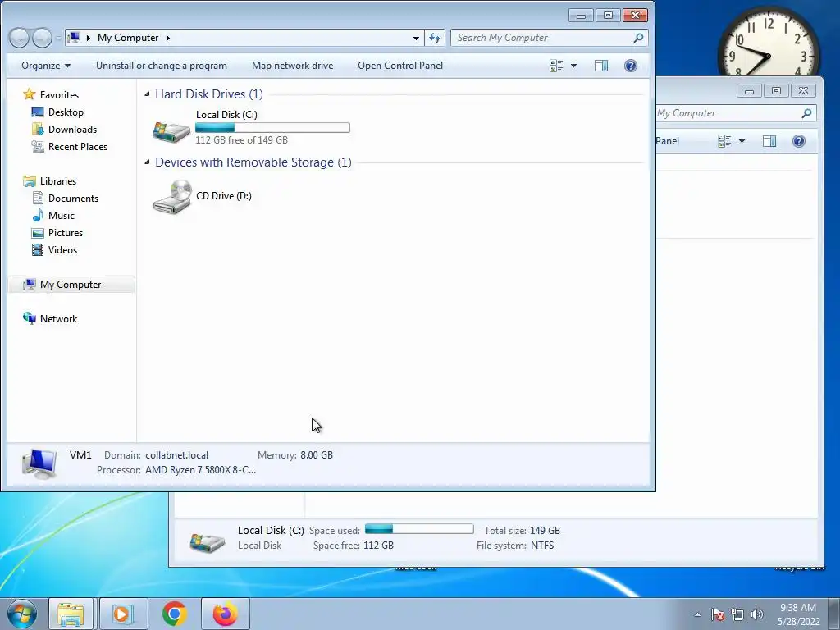The height and width of the screenshot is (630, 840).
Task: Click the Show desktop button
Action: click(834, 614)
